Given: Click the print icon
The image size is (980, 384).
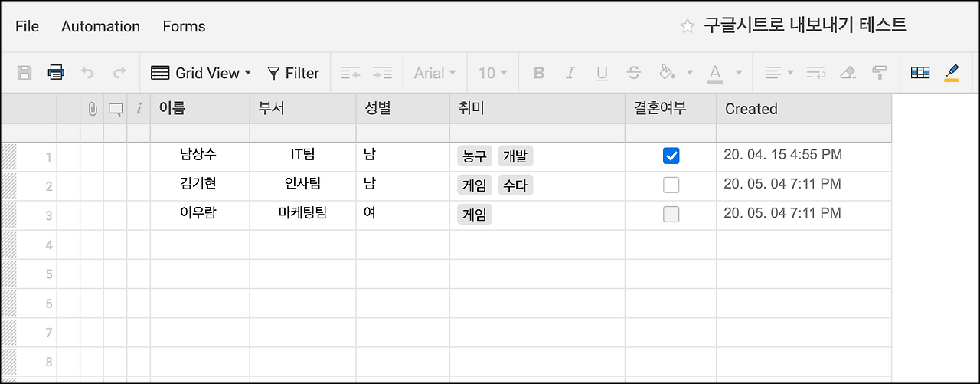Looking at the screenshot, I should [56, 73].
